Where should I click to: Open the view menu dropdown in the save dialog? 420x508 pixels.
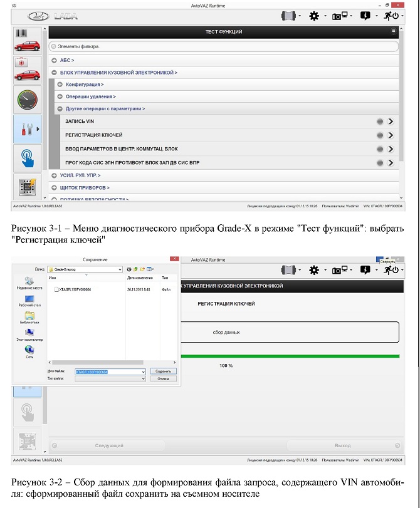[150, 269]
